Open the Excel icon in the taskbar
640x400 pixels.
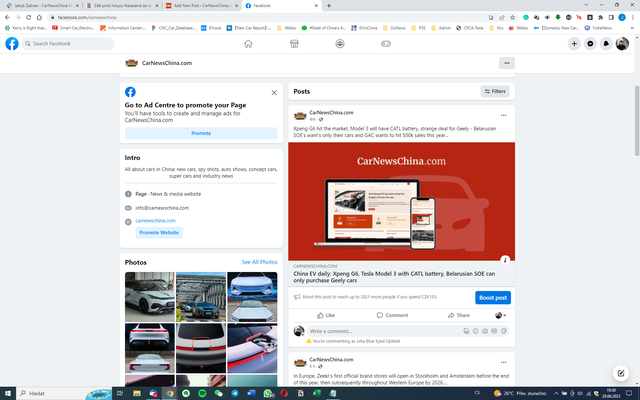316,393
